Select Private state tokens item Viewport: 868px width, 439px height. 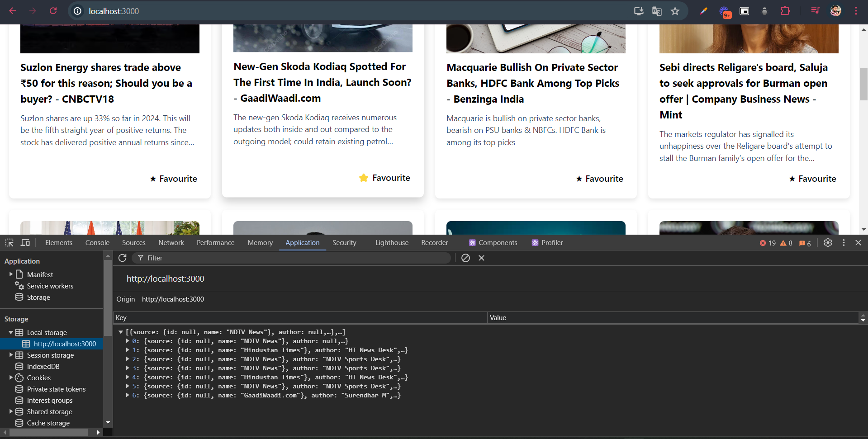[56, 389]
